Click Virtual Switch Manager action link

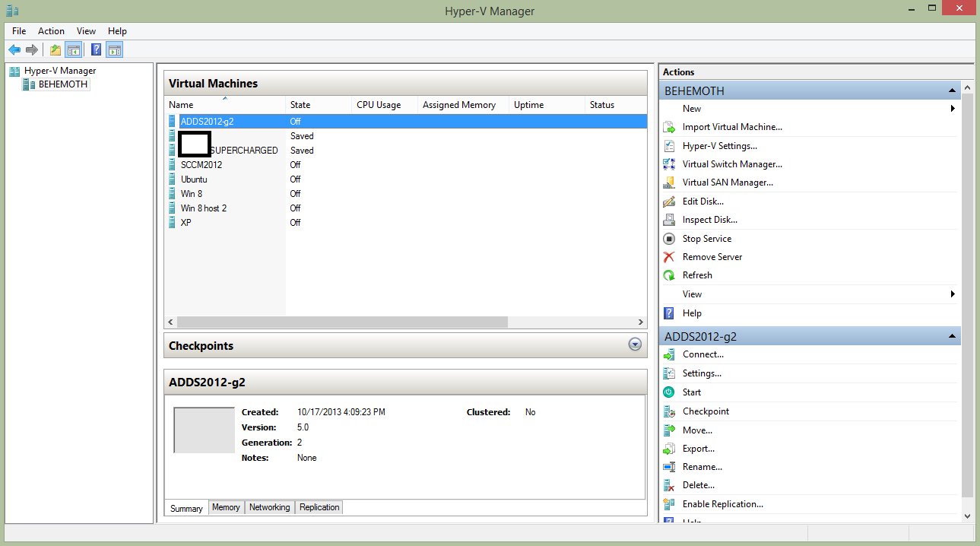click(732, 164)
